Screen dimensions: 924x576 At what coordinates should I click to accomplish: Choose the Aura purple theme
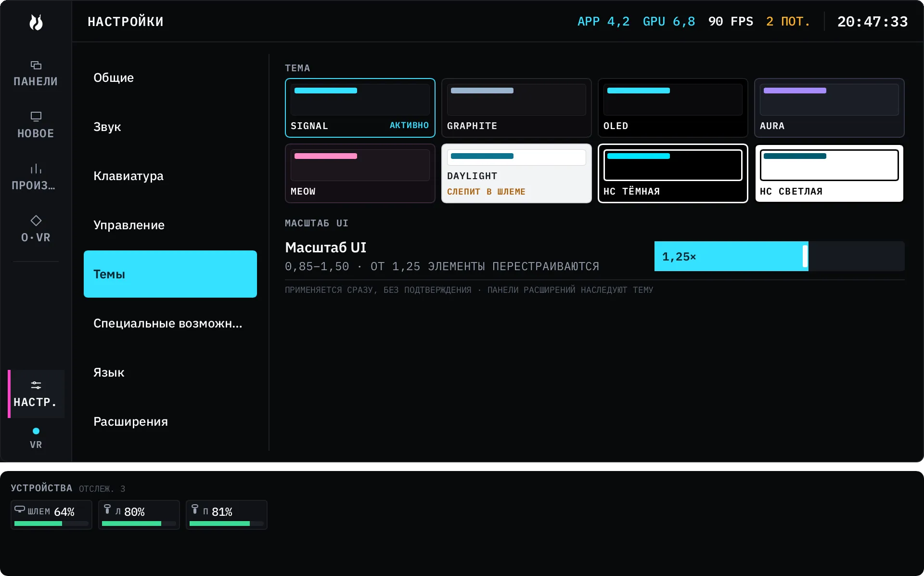(x=829, y=108)
